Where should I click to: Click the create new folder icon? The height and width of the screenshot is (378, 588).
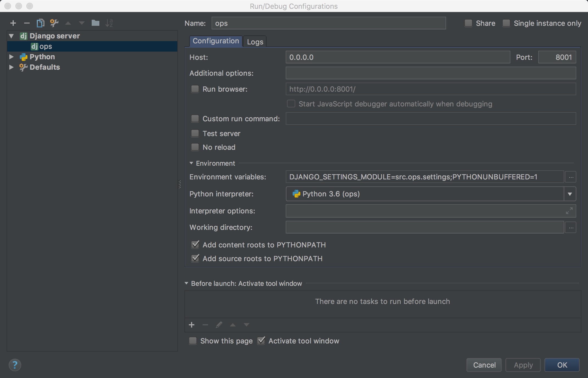click(95, 23)
